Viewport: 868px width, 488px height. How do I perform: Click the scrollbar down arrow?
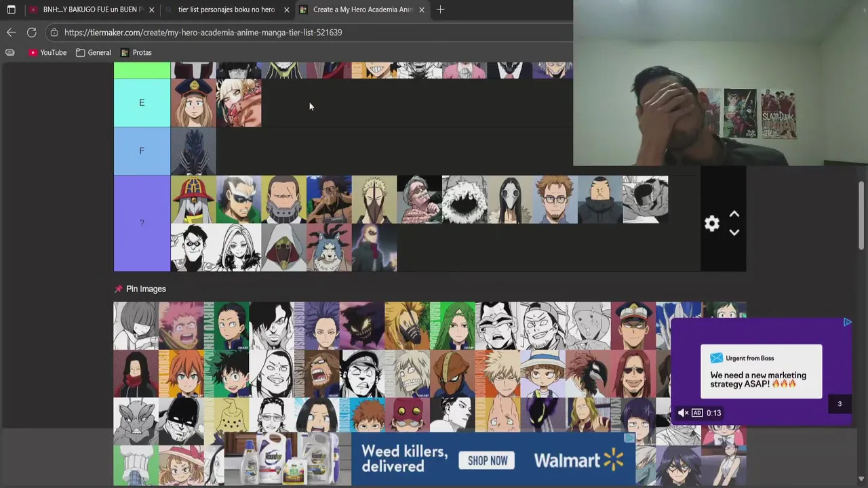[x=861, y=479]
